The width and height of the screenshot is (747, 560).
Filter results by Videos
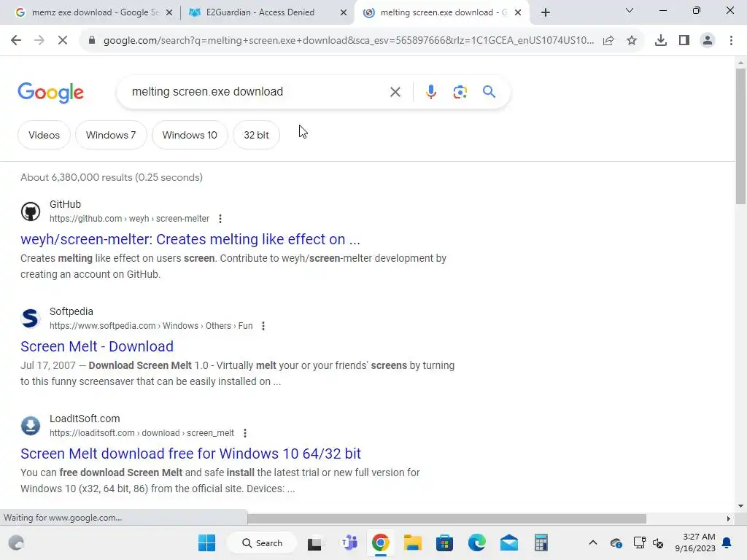pyautogui.click(x=44, y=135)
